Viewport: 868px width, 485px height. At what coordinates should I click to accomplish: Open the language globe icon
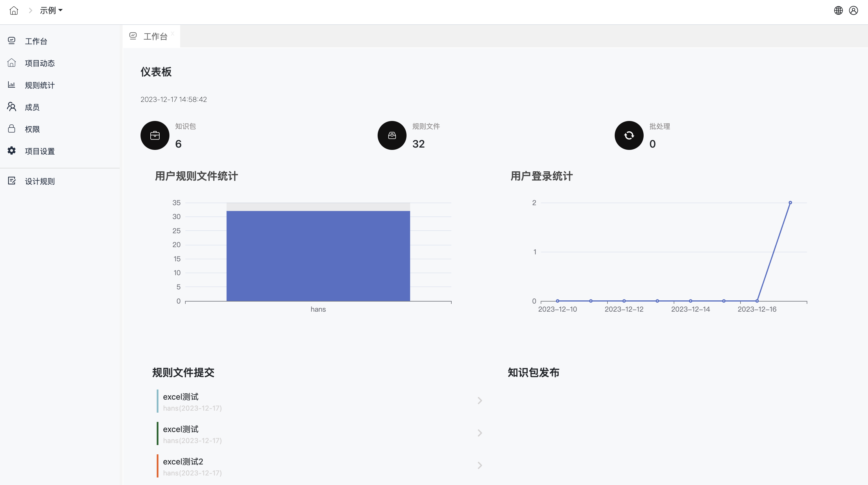pos(838,10)
